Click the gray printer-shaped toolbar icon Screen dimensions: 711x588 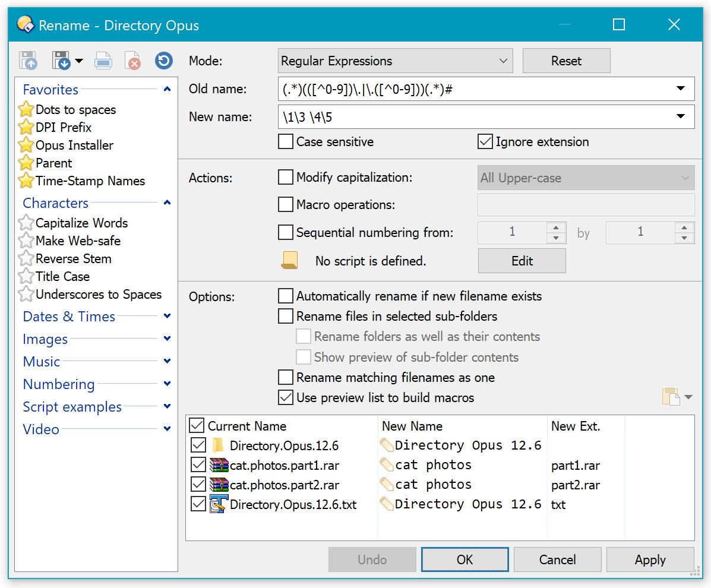pyautogui.click(x=103, y=61)
